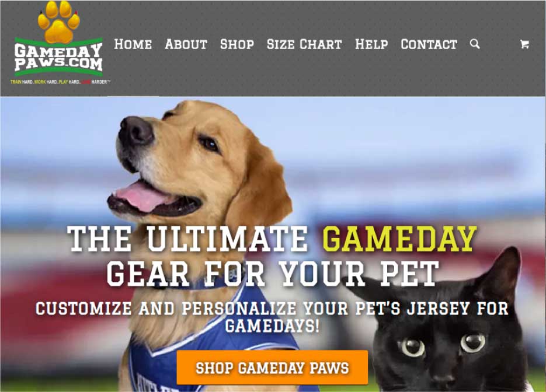The width and height of the screenshot is (546, 392).
Task: Open the search magnifier icon
Action: pyautogui.click(x=475, y=44)
